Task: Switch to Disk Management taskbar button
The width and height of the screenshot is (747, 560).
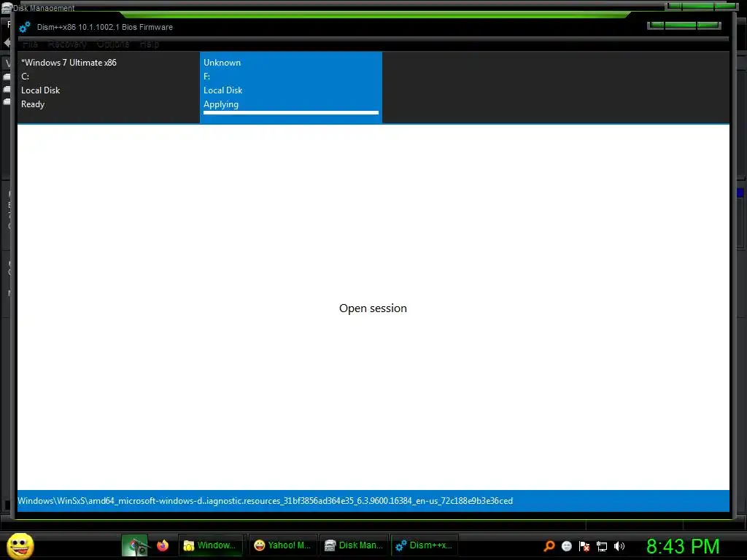Action: (354, 545)
